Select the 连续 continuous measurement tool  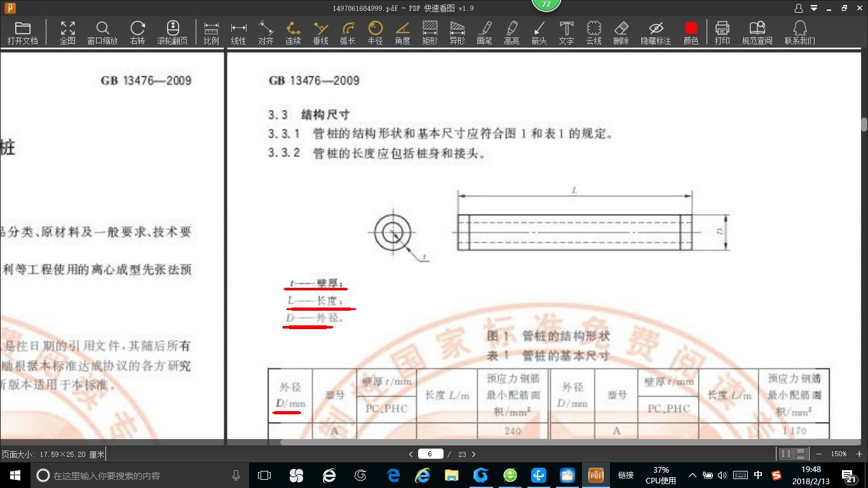(x=294, y=33)
